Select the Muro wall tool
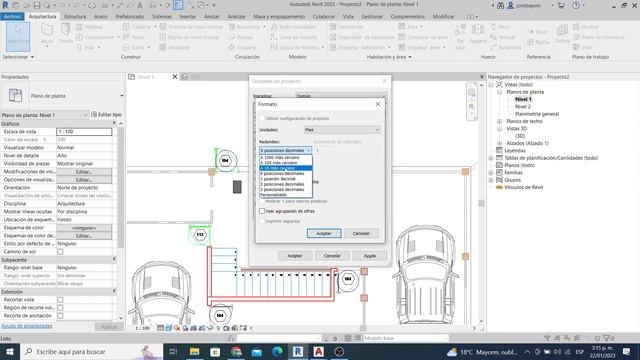640x360 pixels. pyautogui.click(x=47, y=34)
